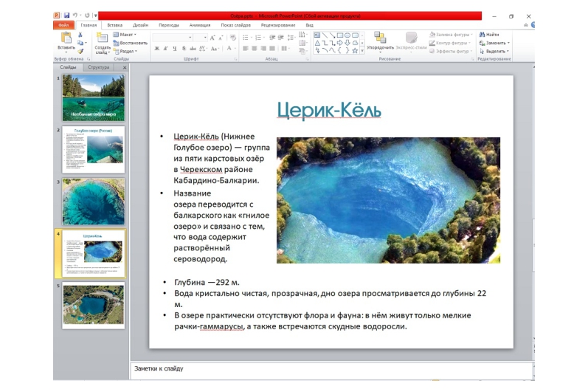Open the line spacing dropdown
588x392 pixels.
pyautogui.click(x=291, y=38)
